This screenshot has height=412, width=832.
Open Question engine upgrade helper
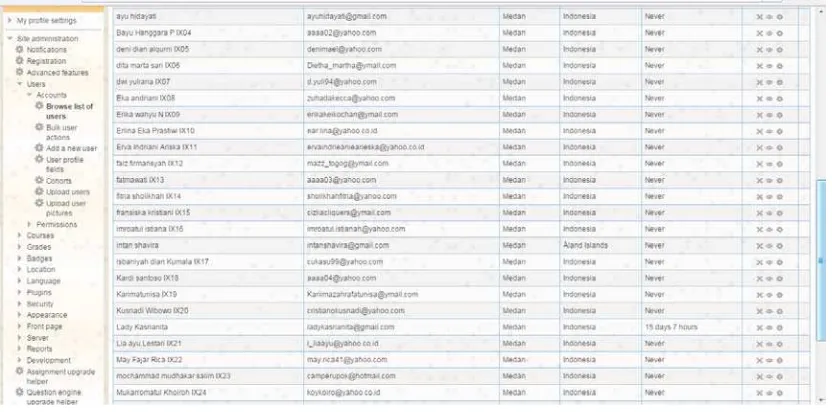(x=54, y=397)
